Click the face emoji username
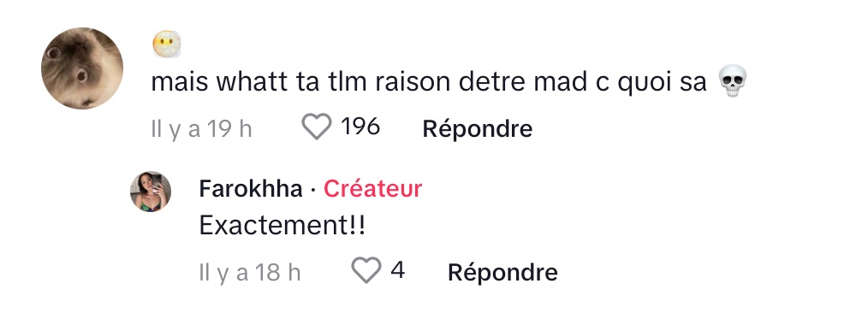This screenshot has height=313, width=868. pos(167,44)
